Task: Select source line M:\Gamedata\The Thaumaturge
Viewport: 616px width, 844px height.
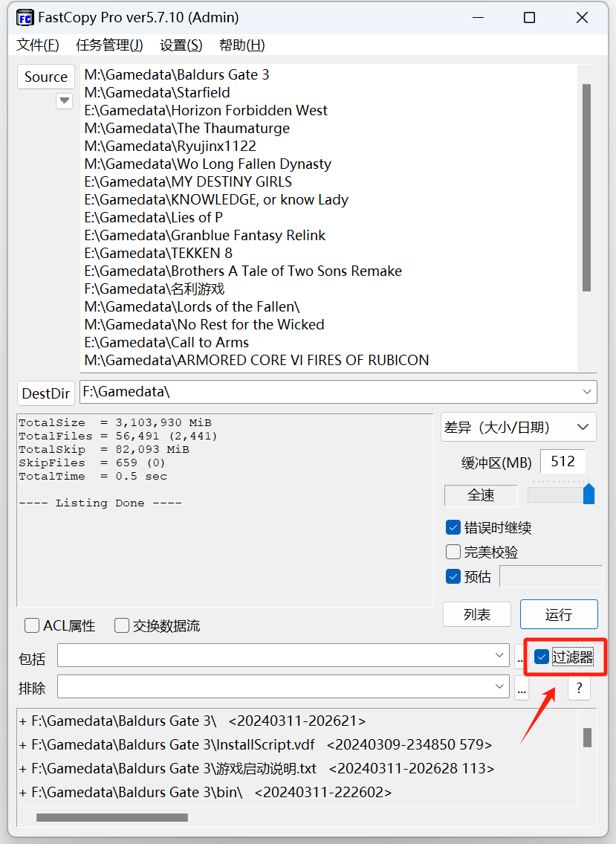Action: (x=187, y=128)
